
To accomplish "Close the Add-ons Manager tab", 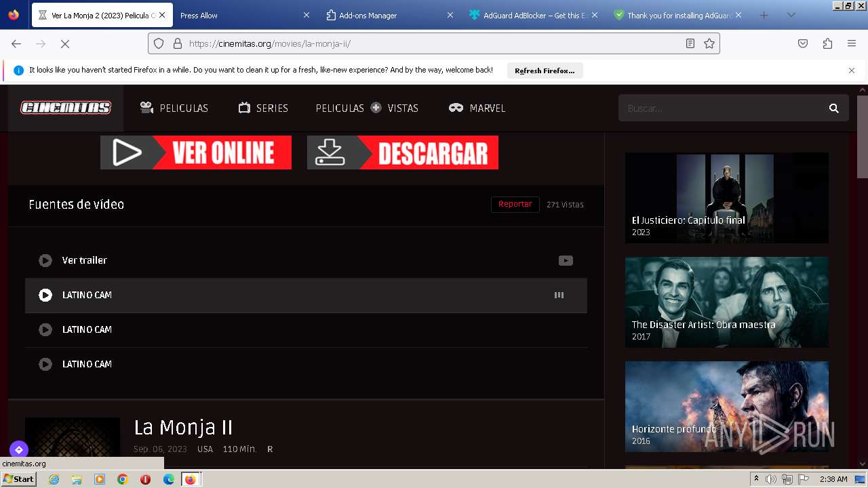I will [x=450, y=15].
